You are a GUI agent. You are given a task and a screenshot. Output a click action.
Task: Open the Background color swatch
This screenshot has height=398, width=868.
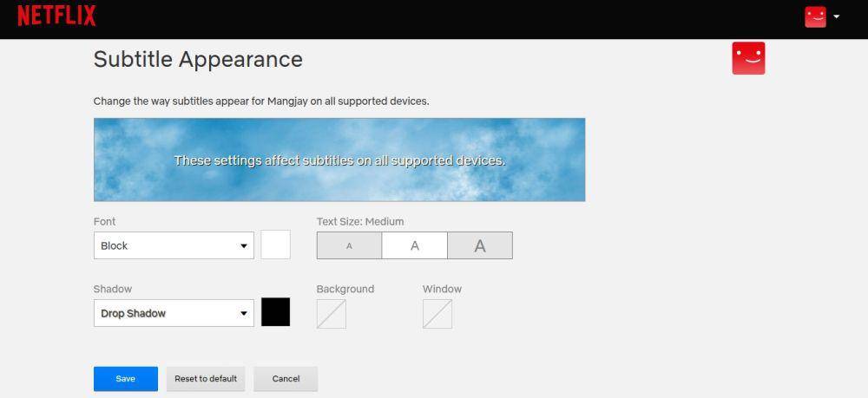tap(332, 314)
